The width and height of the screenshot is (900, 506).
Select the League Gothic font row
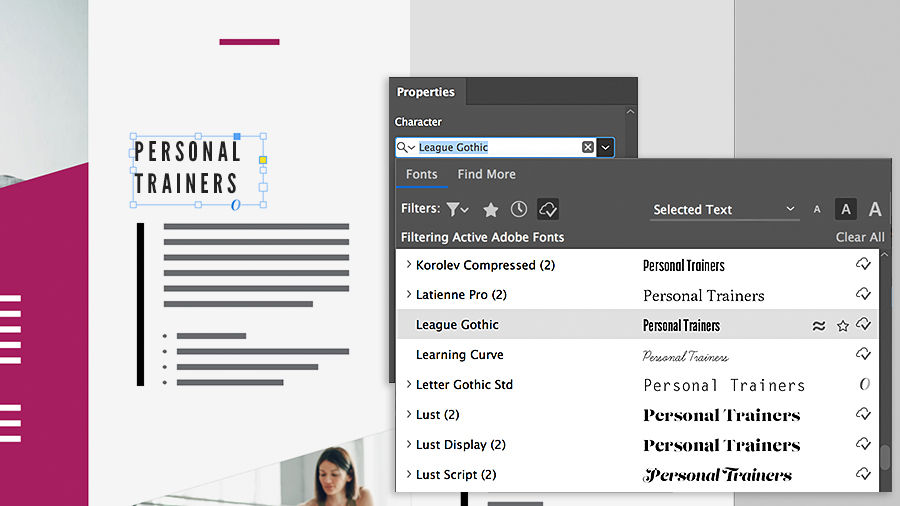(x=637, y=325)
